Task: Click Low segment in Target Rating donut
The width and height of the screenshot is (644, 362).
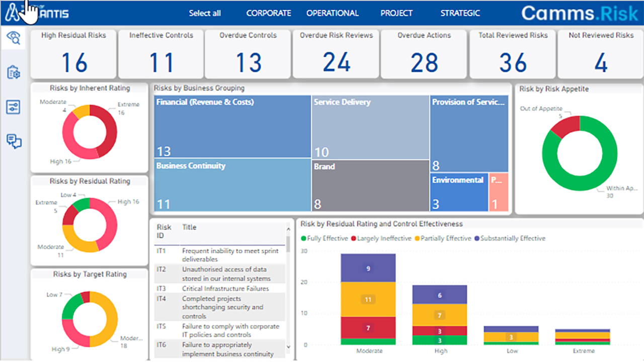Action: coord(70,306)
